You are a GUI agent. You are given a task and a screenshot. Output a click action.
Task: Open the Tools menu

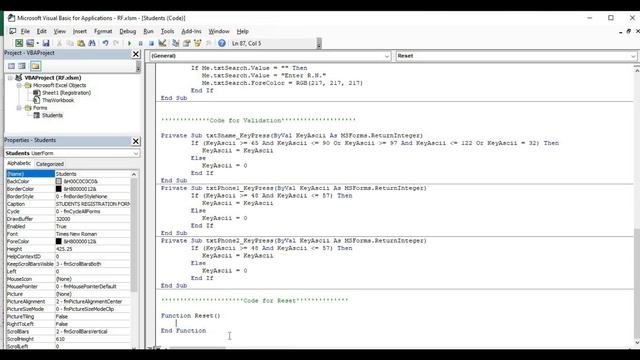pos(167,31)
